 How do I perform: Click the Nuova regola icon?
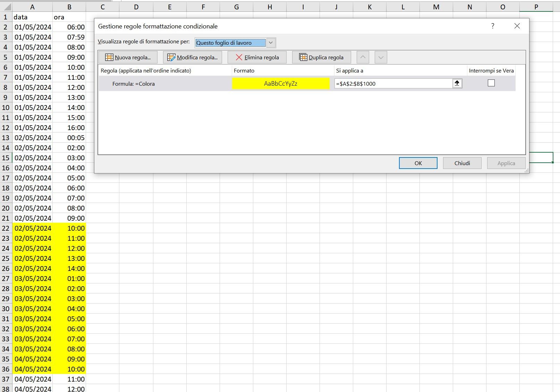(x=109, y=57)
